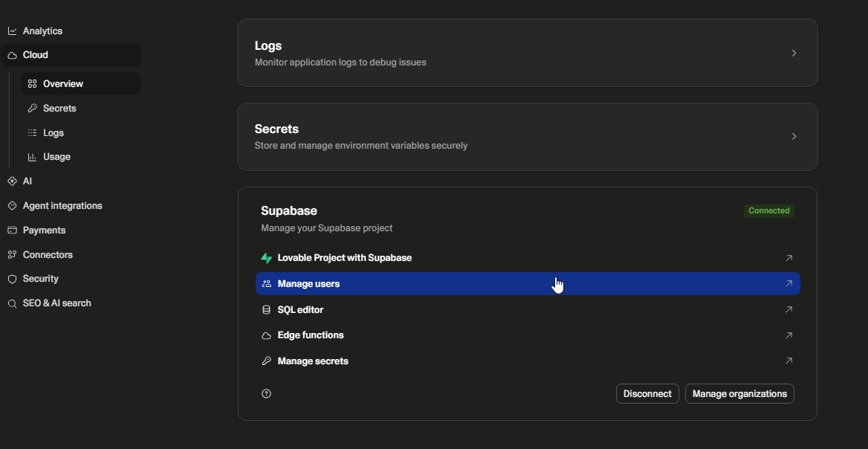Viewport: 868px width, 449px height.
Task: Click the database icon beside SQL editor
Action: 266,309
